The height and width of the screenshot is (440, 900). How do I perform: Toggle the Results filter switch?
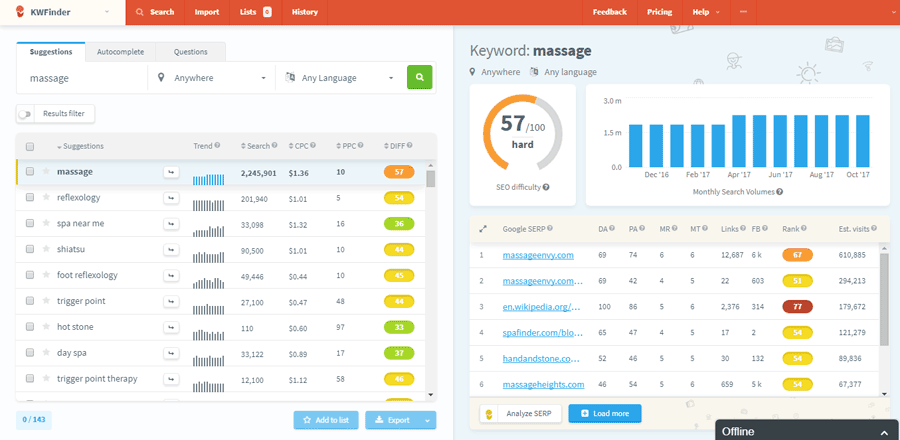point(25,114)
